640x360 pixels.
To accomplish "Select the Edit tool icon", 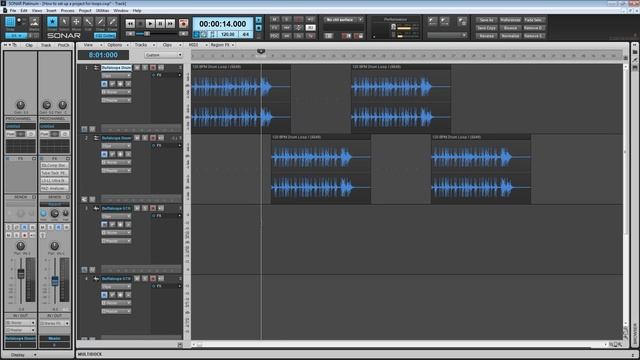I will point(88,22).
